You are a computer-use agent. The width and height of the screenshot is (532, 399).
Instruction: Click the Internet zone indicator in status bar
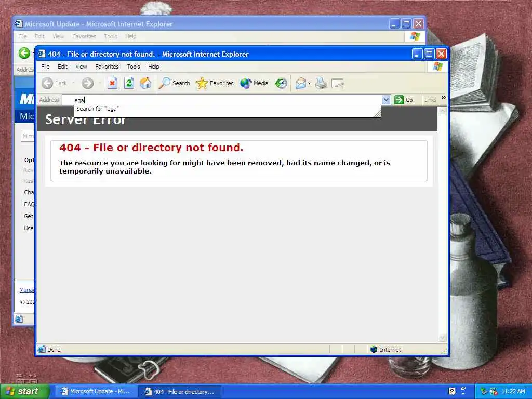[x=385, y=350]
